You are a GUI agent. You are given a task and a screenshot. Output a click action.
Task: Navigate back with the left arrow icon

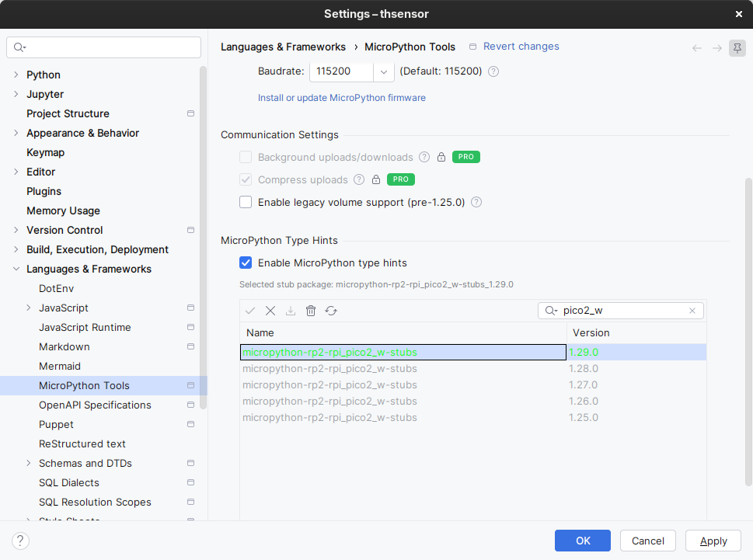click(x=697, y=48)
